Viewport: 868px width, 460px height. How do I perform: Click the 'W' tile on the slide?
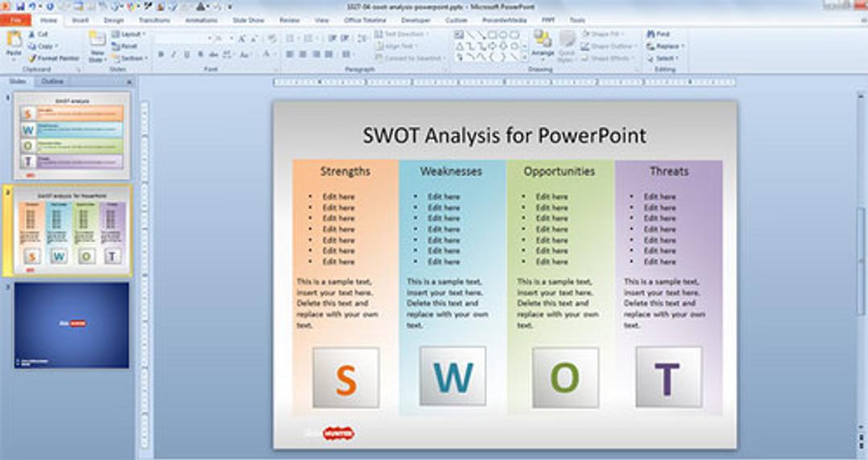(452, 376)
